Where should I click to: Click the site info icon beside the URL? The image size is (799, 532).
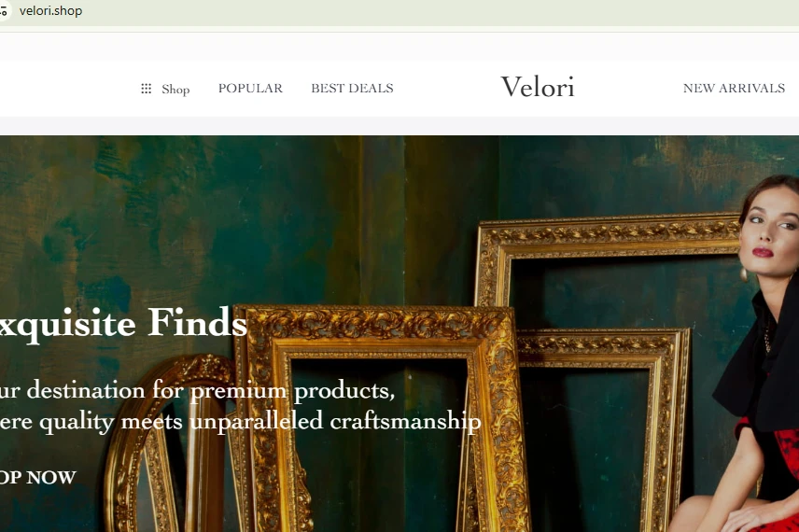(x=4, y=11)
